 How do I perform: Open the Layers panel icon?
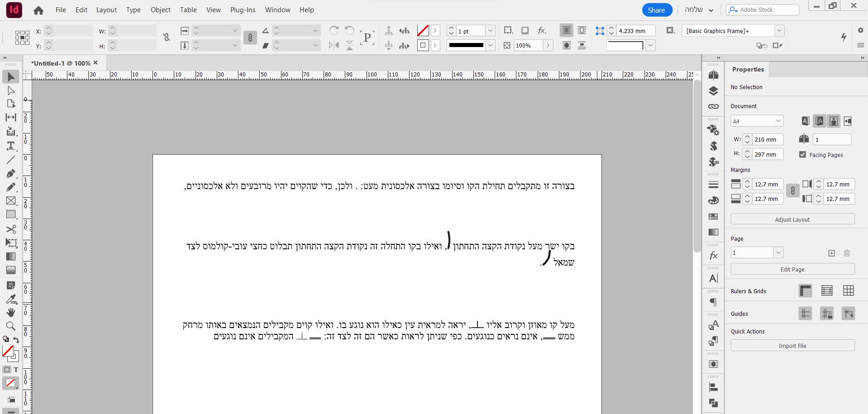[x=713, y=91]
